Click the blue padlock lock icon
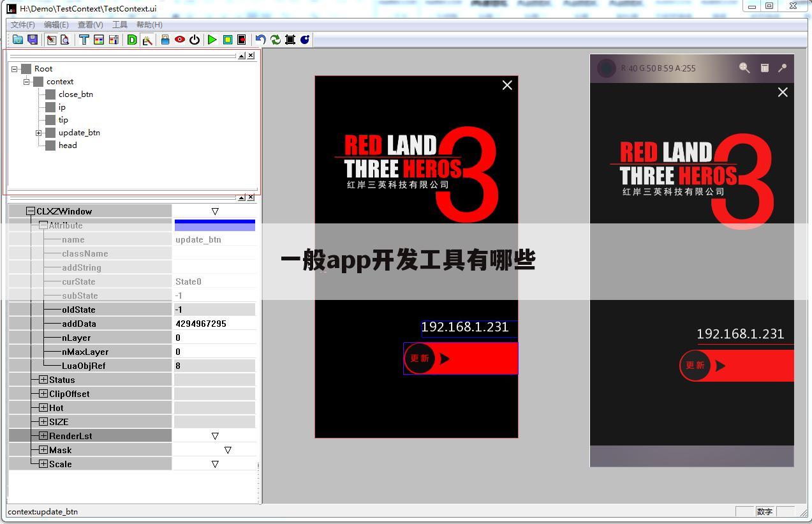This screenshot has width=812, height=524. [165, 40]
